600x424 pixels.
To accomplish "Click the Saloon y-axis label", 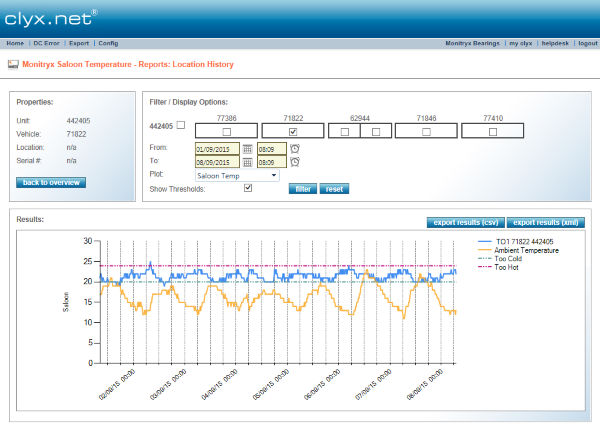I will click(x=66, y=302).
